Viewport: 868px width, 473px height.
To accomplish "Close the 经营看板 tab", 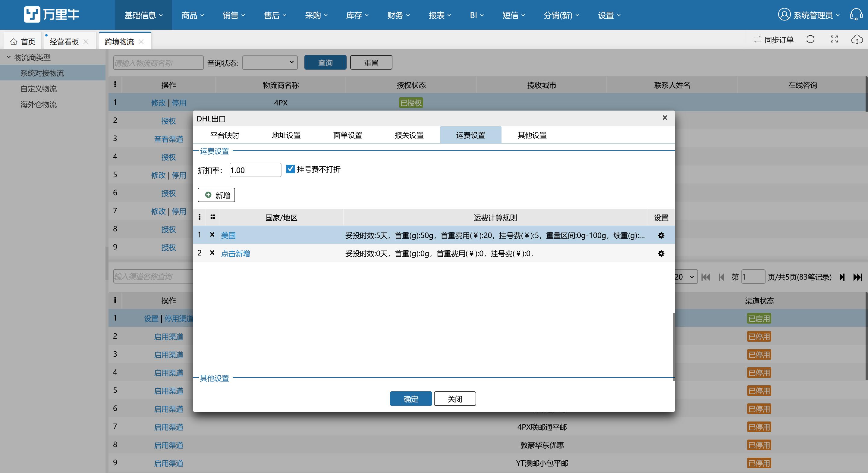I will click(x=86, y=42).
